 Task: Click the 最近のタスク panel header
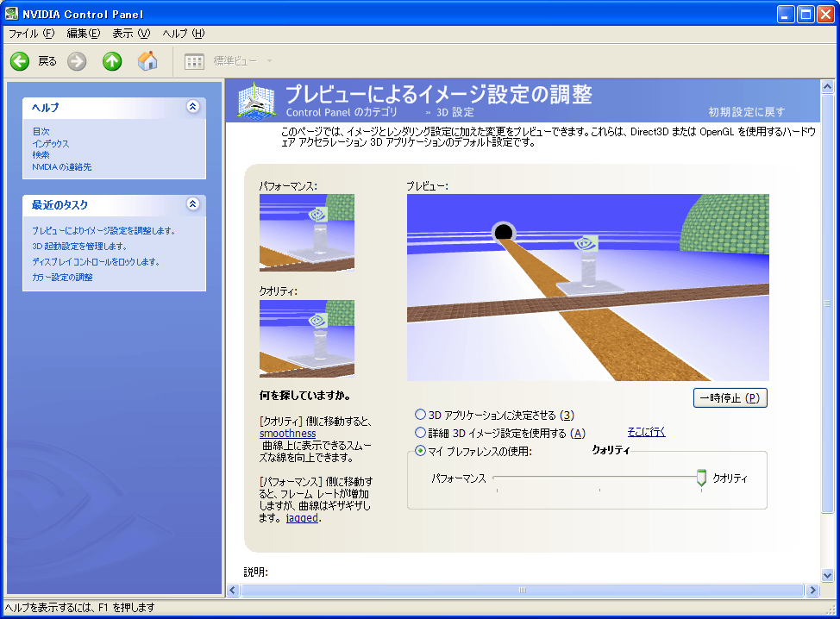pos(114,204)
